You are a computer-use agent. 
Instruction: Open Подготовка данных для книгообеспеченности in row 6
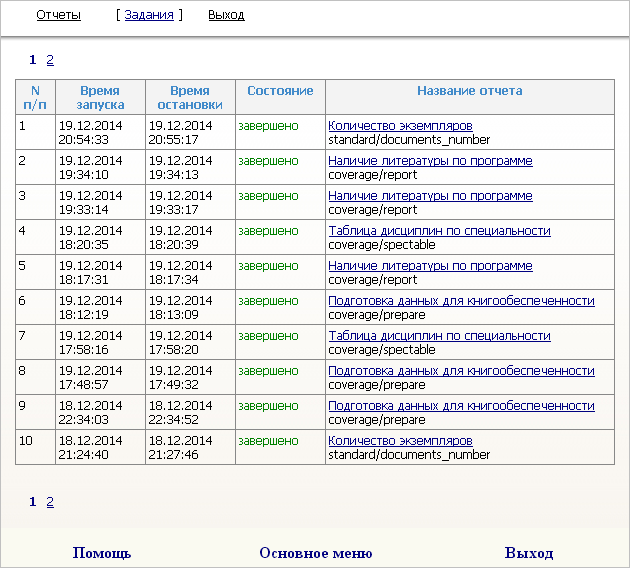pyautogui.click(x=461, y=301)
